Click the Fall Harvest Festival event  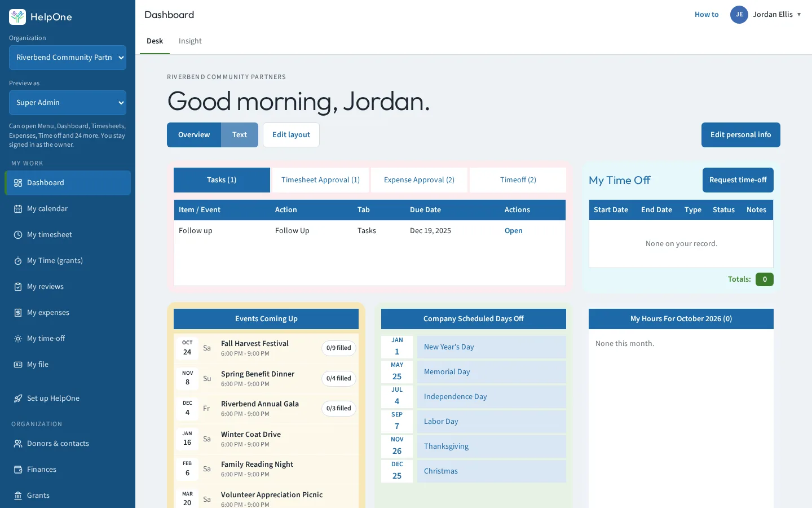(x=266, y=348)
